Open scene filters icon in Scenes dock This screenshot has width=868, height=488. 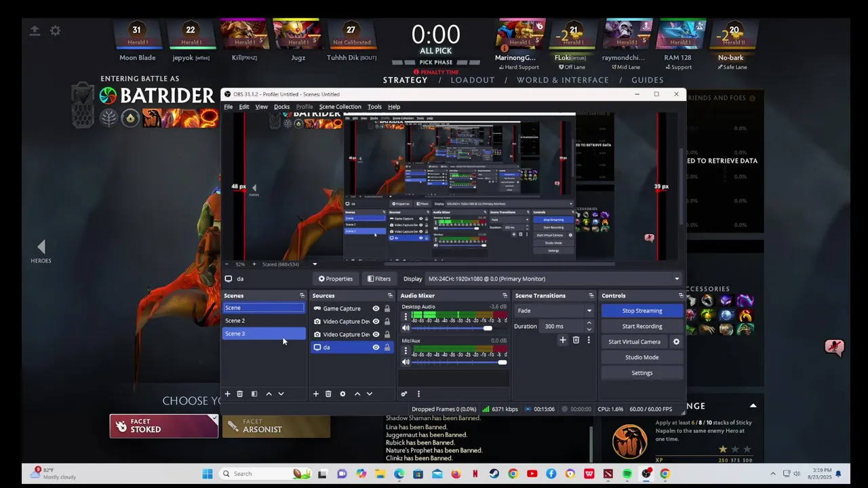click(x=254, y=394)
